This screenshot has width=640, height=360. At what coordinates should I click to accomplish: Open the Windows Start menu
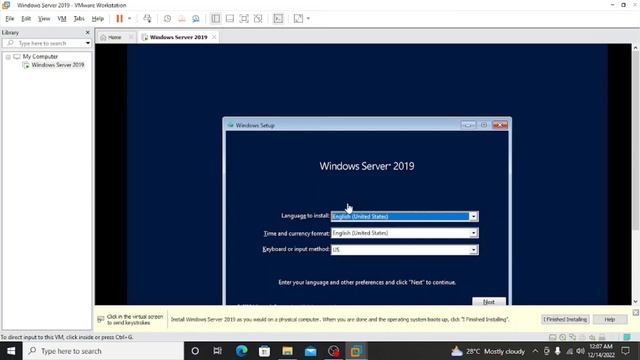point(11,351)
